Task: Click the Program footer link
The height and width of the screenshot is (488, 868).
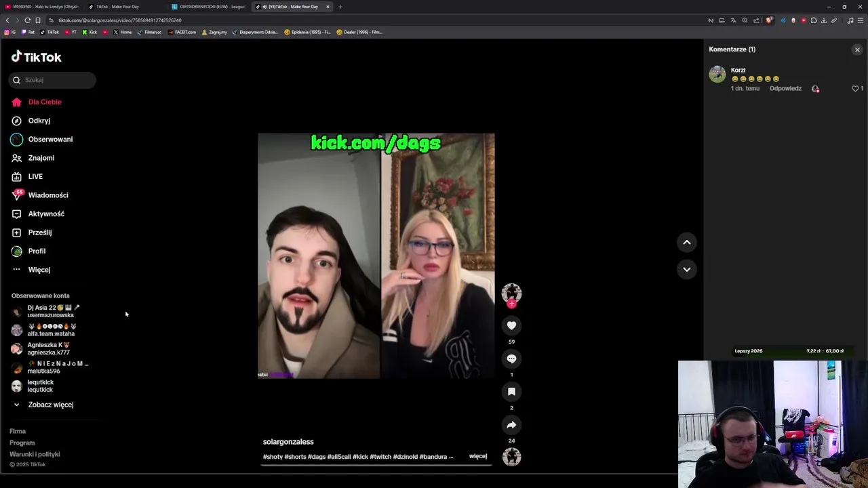Action: click(22, 443)
